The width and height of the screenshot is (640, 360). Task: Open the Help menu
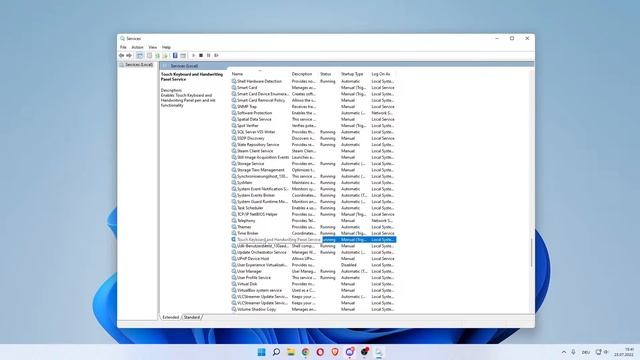click(x=166, y=47)
